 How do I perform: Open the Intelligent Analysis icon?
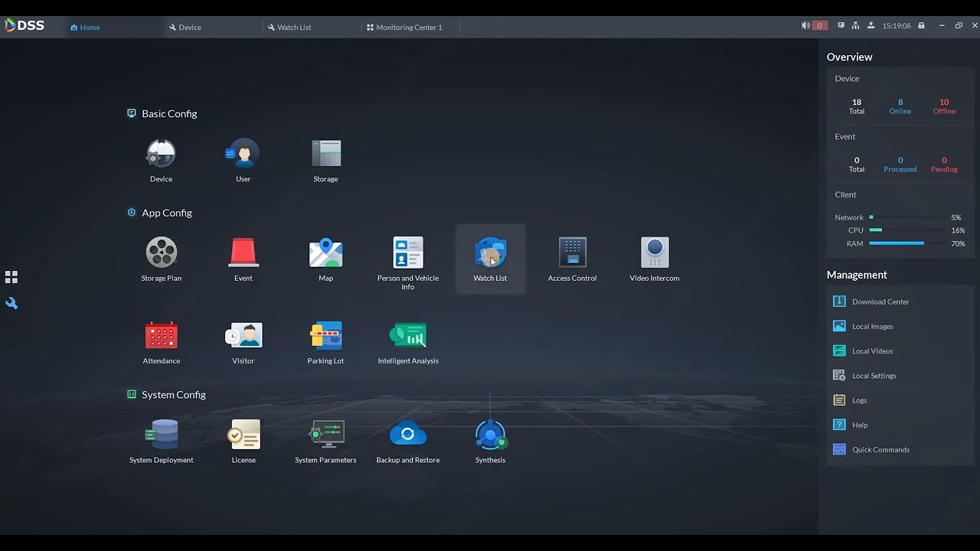tap(408, 335)
